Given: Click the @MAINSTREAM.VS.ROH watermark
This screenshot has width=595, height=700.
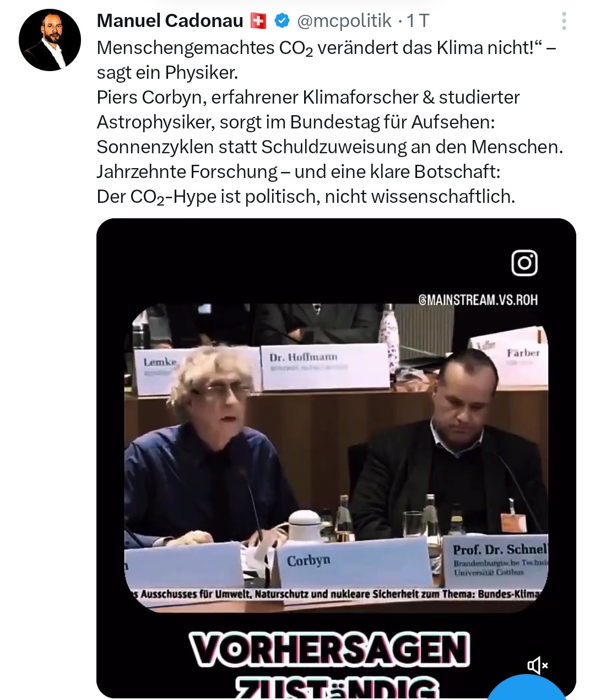Looking at the screenshot, I should pyautogui.click(x=478, y=300).
